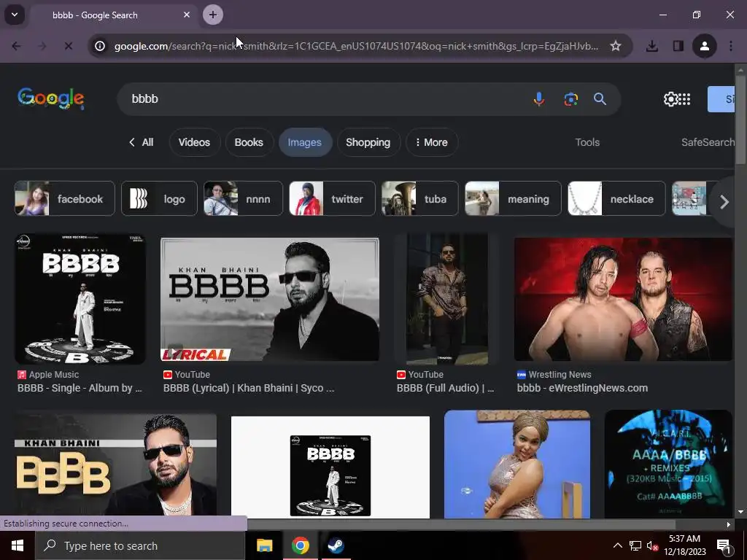
Task: Switch to Shopping tab
Action: click(x=368, y=142)
